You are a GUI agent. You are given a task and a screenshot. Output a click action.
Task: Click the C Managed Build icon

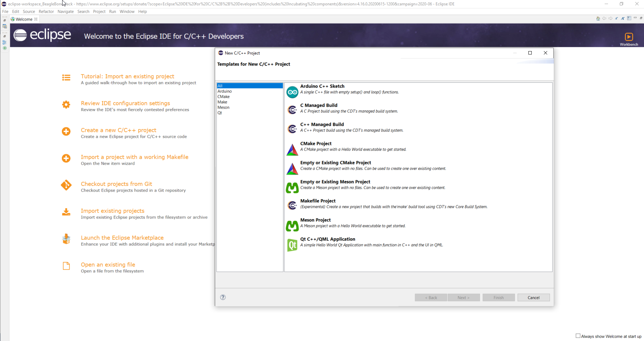click(x=292, y=110)
